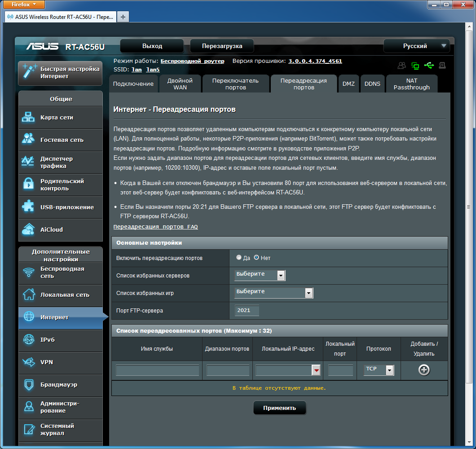Click Системный журнал notepad icon
The image size is (476, 449).
click(x=29, y=429)
